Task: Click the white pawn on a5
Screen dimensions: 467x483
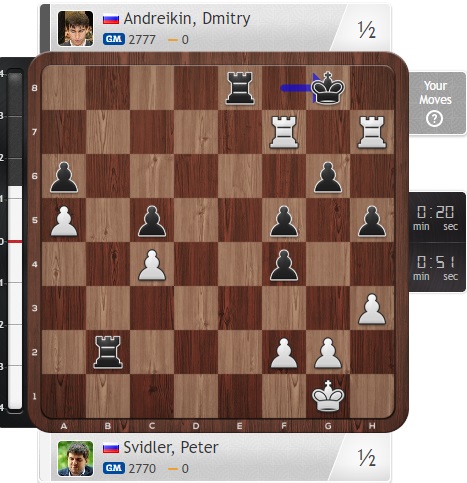Action: [x=64, y=221]
